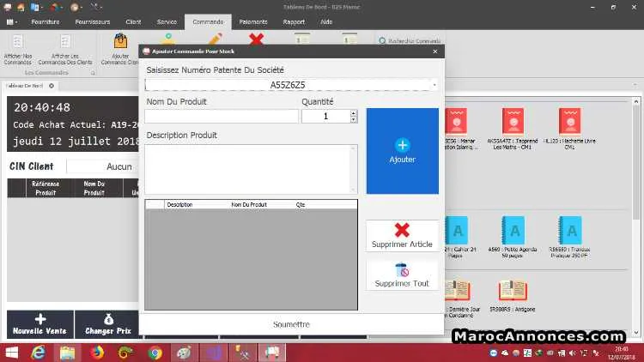Switch to the Paiements ribbon tab
The width and height of the screenshot is (644, 362).
tap(253, 21)
